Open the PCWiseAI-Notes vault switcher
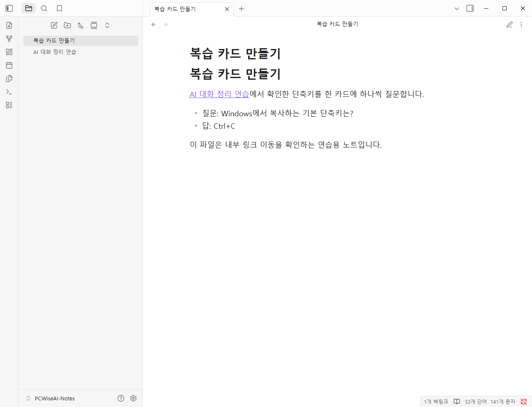 pyautogui.click(x=50, y=398)
